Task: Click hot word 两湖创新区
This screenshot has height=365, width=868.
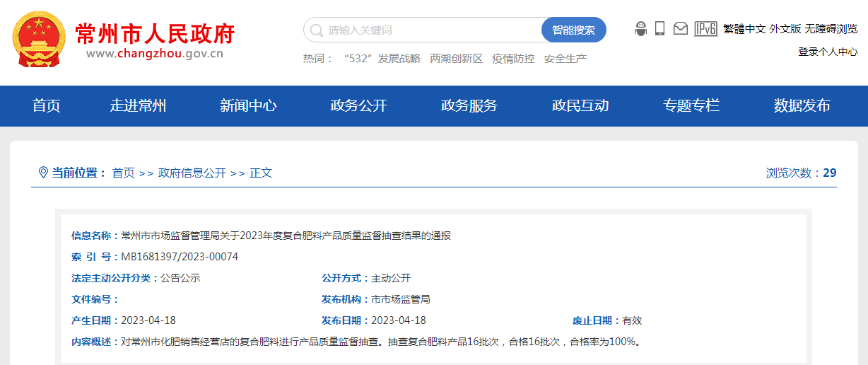Action: click(x=456, y=59)
